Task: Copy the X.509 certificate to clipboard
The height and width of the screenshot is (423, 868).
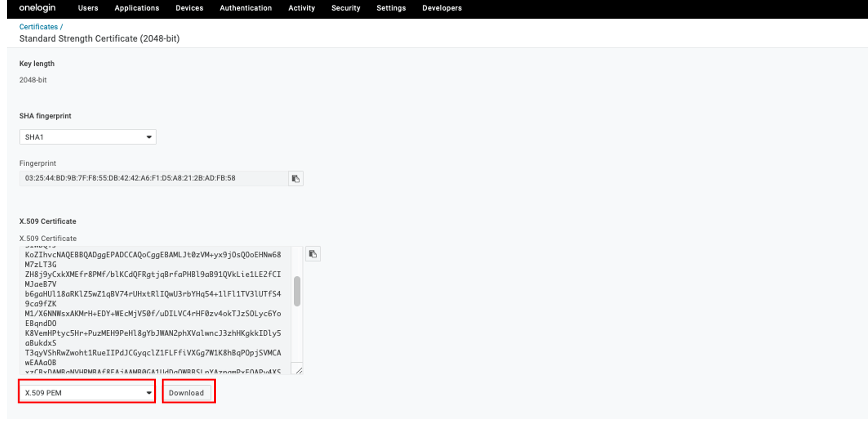Action: pyautogui.click(x=313, y=254)
